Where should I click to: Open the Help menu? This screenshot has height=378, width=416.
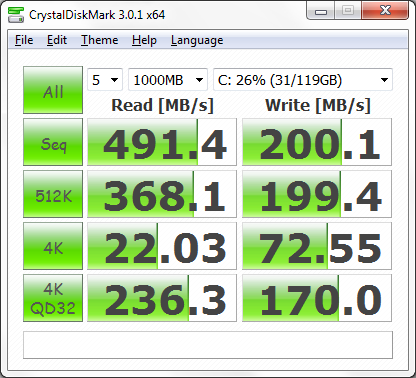(x=144, y=40)
